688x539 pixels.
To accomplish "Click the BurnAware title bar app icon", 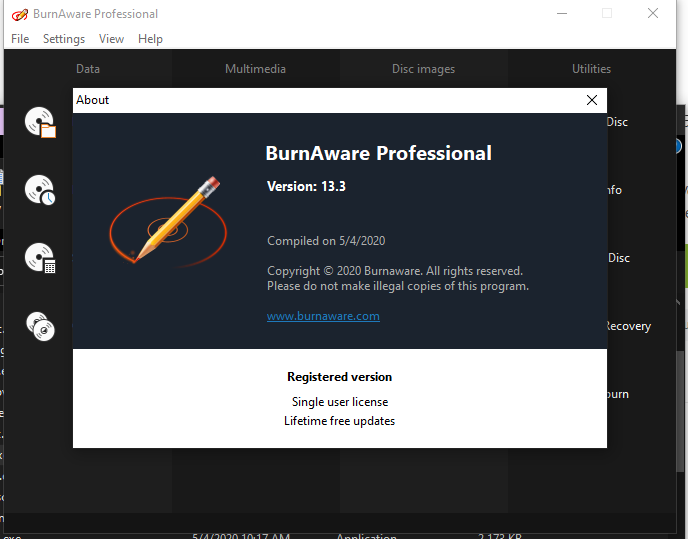I will [x=20, y=14].
